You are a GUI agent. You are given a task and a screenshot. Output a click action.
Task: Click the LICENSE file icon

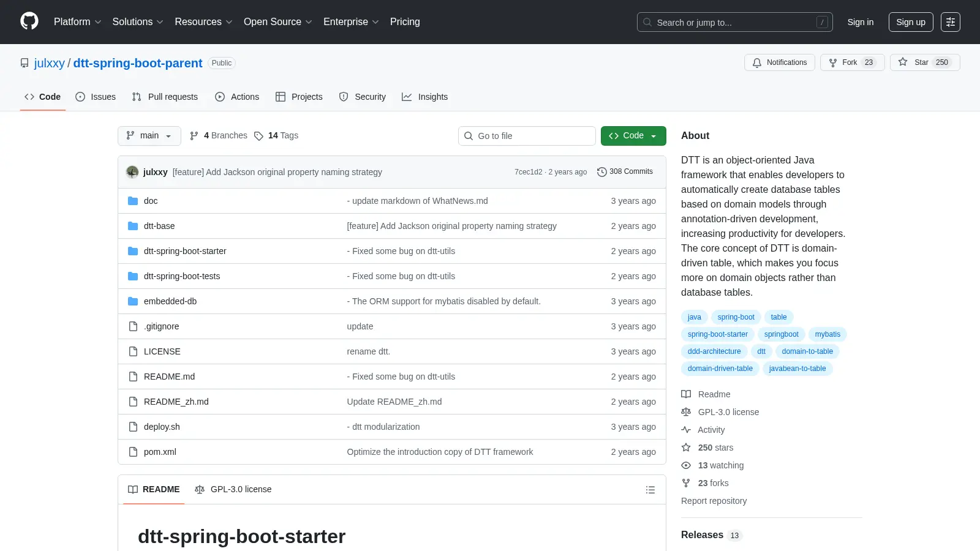[x=133, y=351]
